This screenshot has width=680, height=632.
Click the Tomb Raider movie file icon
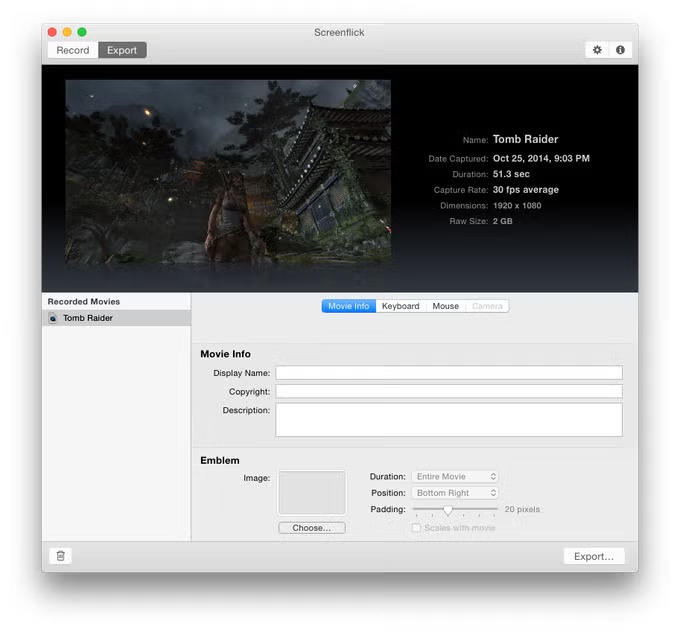point(53,318)
